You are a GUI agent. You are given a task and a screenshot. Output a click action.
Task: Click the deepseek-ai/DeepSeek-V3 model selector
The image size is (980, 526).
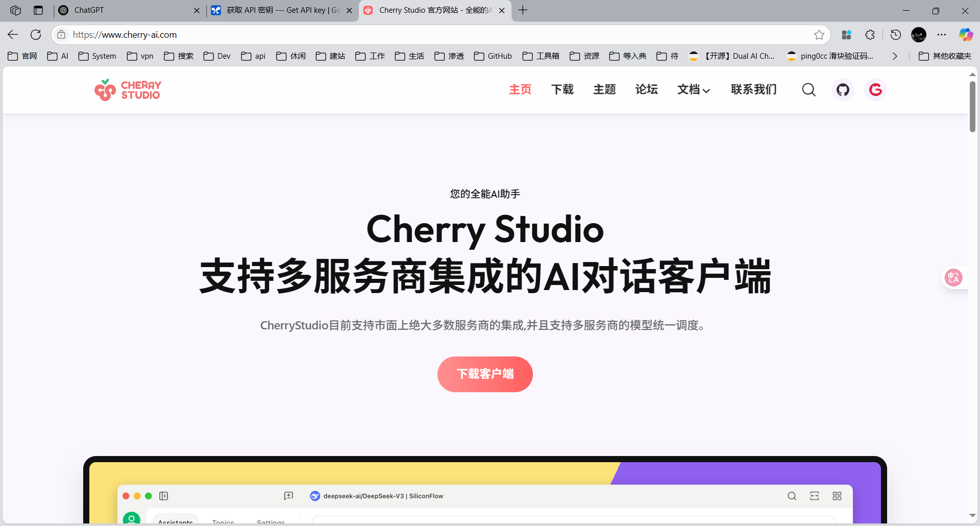[x=377, y=496]
